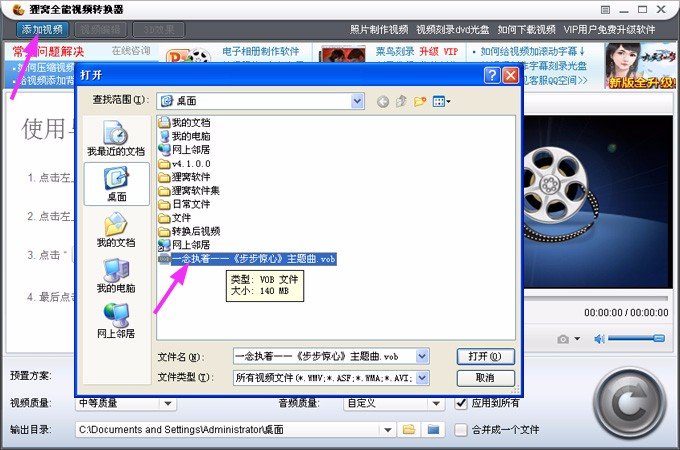680x450 pixels.
Task: Select the 狸窝软件集 folder
Action: (x=189, y=190)
